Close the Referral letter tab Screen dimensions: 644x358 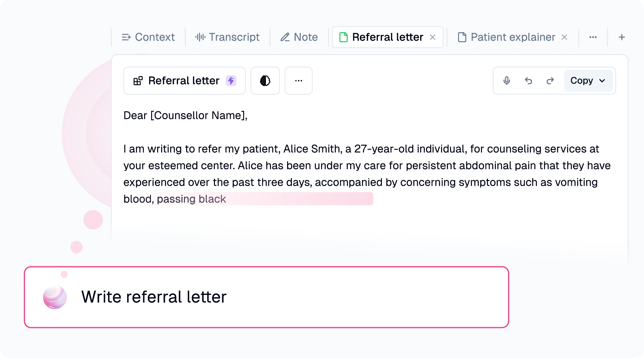click(433, 37)
